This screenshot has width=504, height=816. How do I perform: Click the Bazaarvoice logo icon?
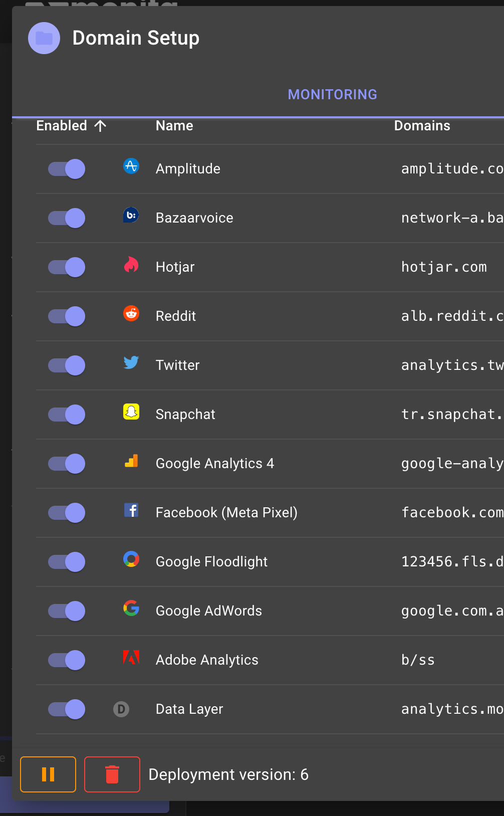point(131,215)
